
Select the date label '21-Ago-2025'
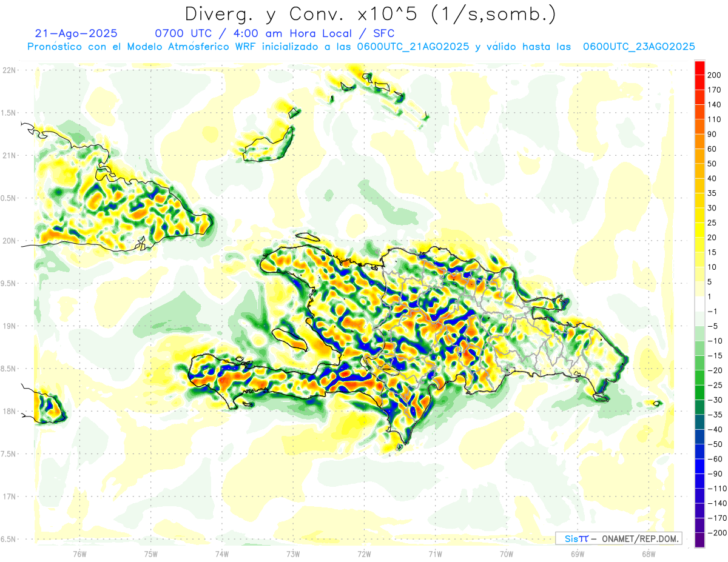[x=76, y=33]
